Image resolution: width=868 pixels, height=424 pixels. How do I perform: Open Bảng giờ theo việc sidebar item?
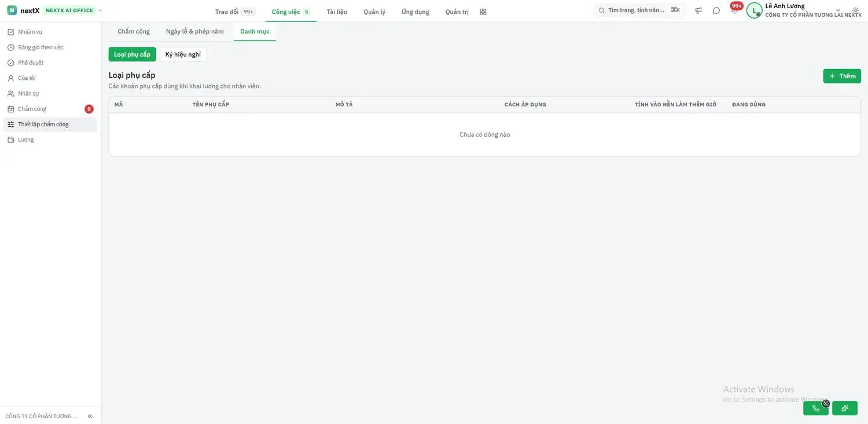click(50, 47)
